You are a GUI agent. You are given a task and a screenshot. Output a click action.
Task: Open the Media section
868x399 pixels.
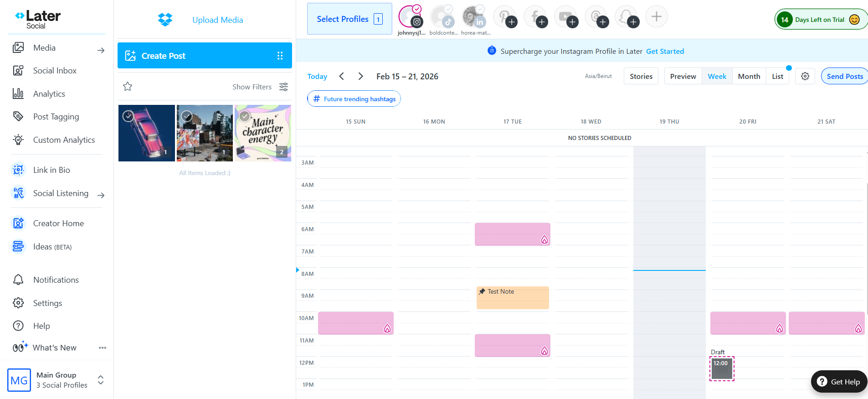pyautogui.click(x=44, y=48)
